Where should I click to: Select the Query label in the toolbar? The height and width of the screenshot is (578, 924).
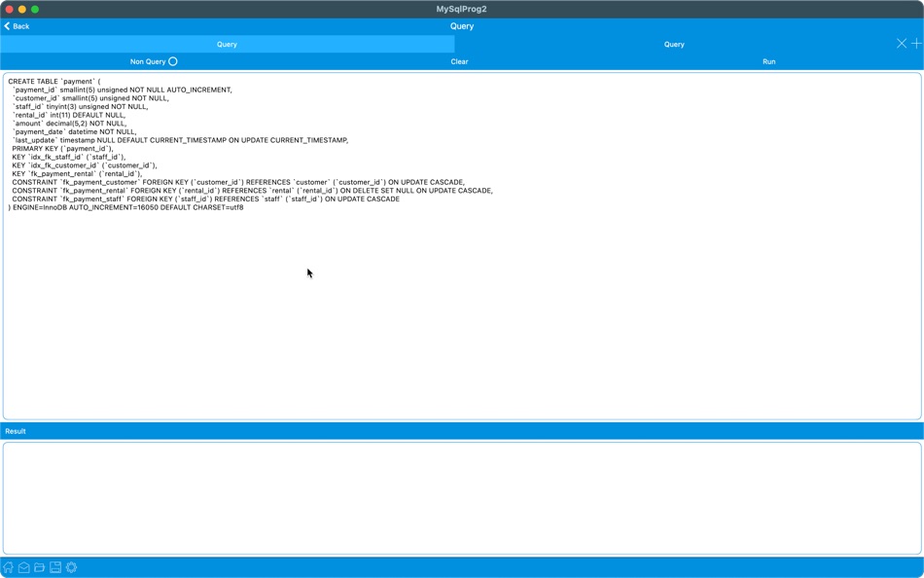click(461, 25)
